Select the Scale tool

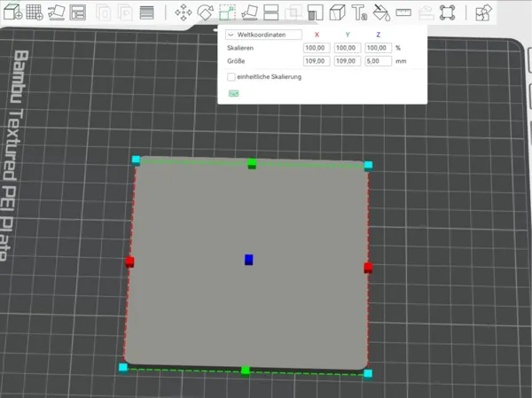227,12
